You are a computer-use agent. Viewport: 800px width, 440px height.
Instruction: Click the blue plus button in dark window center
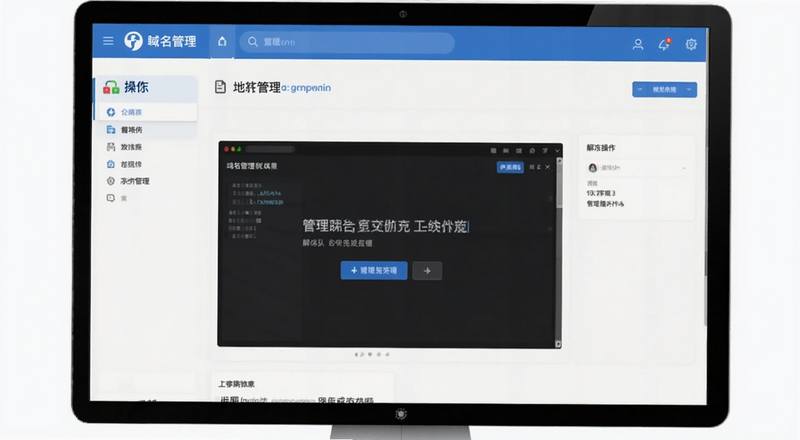tap(374, 271)
